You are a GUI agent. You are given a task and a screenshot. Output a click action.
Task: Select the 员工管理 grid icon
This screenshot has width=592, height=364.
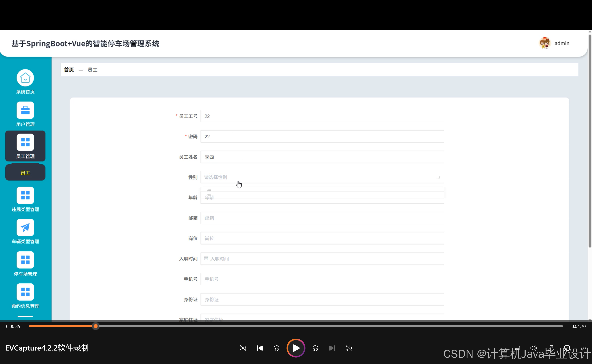tap(25, 142)
